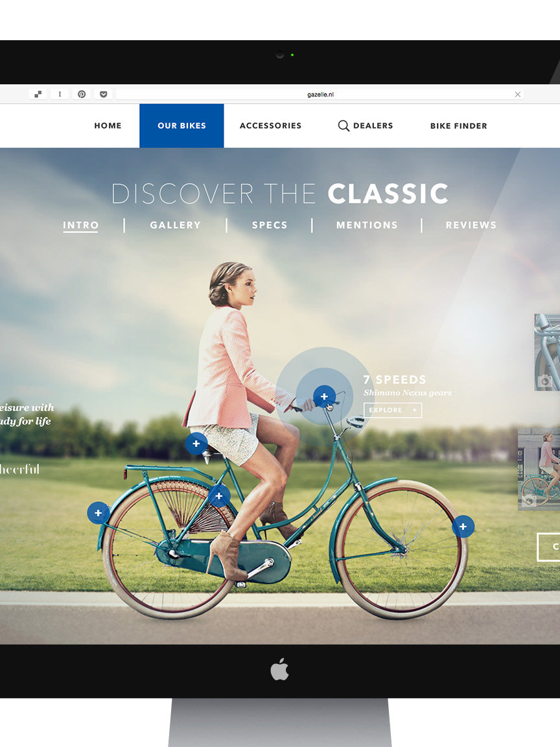Image resolution: width=560 pixels, height=747 pixels.
Task: Switch to the Specs tab
Action: [270, 225]
